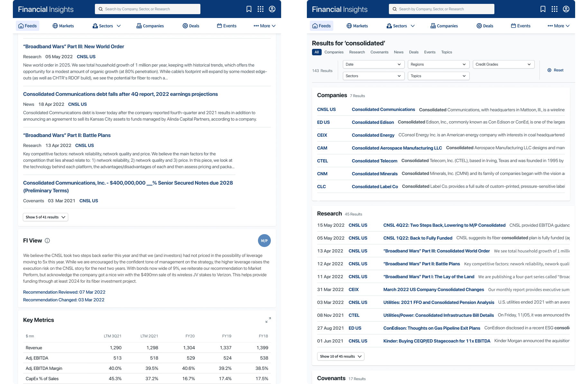Viewport: 588px width, 384px height.
Task: Open Broadband Wars Part III: New World Order
Action: click(x=74, y=47)
